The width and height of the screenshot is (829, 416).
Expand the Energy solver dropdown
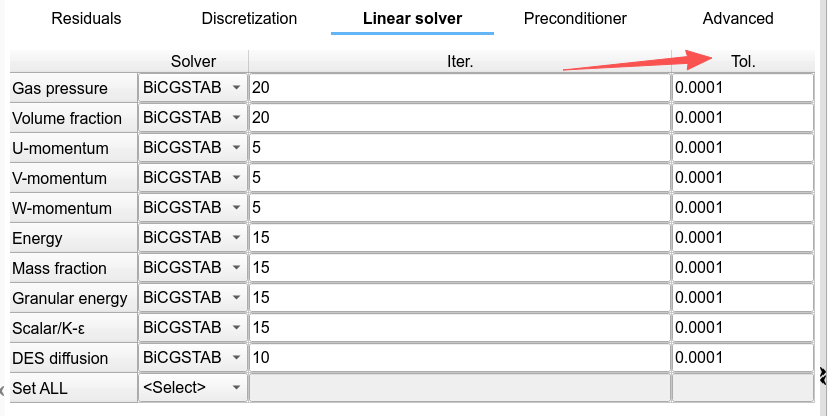(193, 238)
